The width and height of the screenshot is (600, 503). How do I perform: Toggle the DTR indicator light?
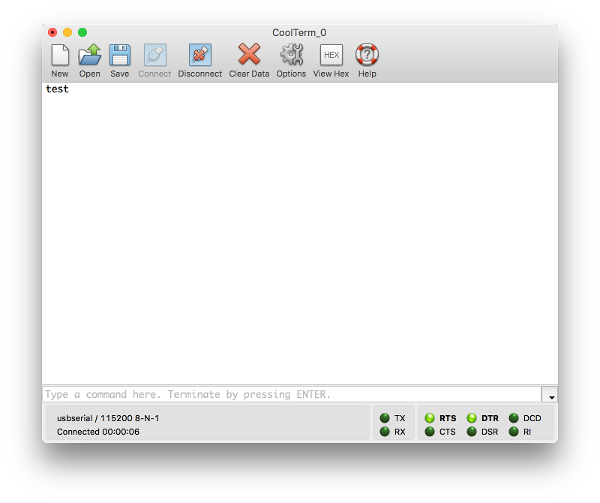click(x=472, y=418)
